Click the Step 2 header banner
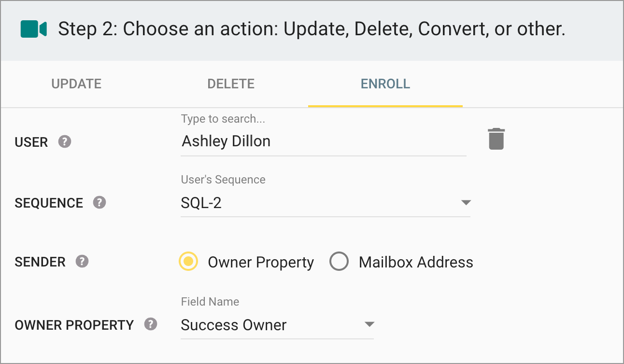This screenshot has height=364, width=624. point(312,29)
